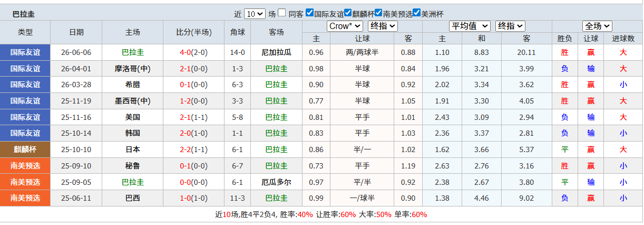Open the 终指 dropdown beside 平均值

click(x=510, y=26)
